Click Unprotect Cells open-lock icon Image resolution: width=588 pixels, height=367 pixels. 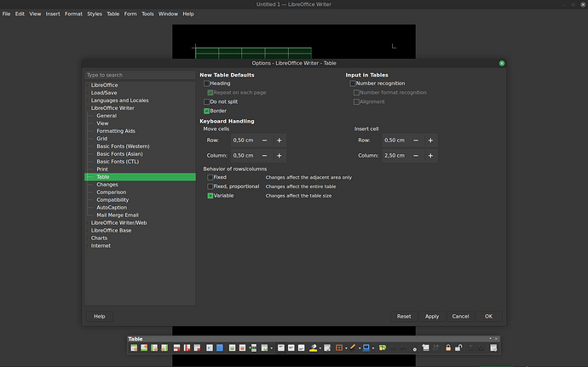click(458, 348)
